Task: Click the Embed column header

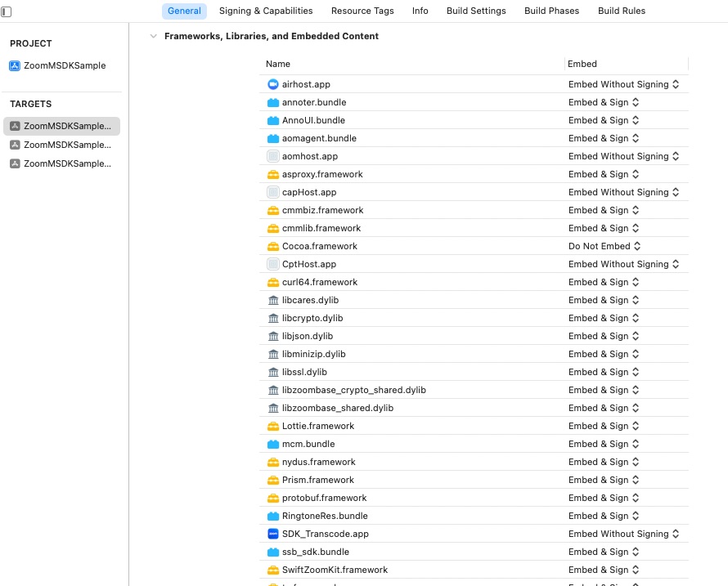Action: click(x=582, y=64)
